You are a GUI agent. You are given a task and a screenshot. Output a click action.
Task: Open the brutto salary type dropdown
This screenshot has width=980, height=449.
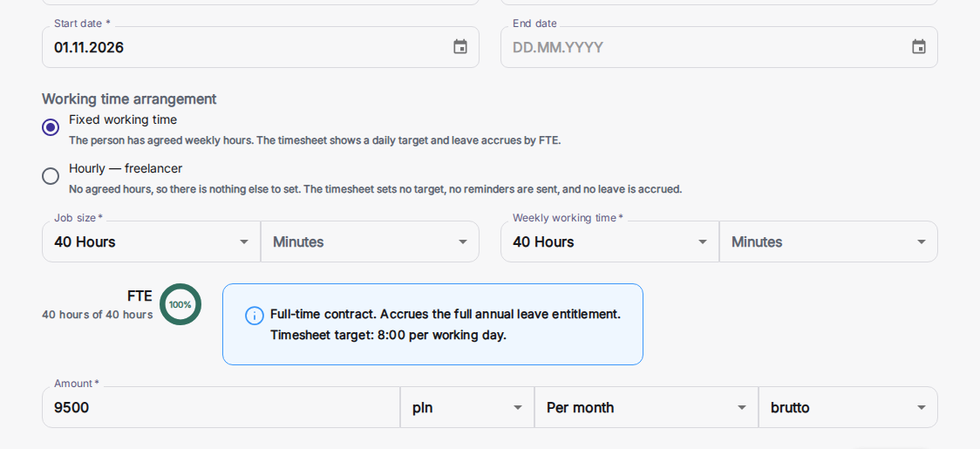click(848, 407)
